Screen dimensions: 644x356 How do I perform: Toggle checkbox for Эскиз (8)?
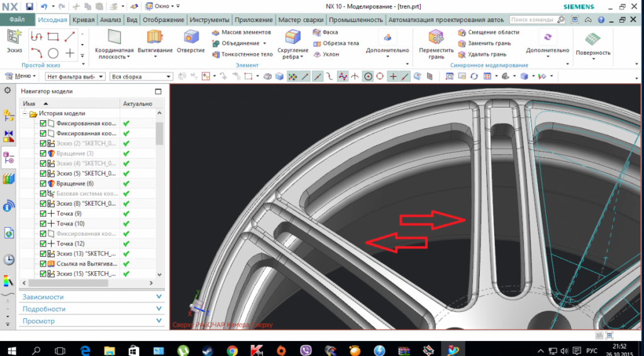point(43,203)
